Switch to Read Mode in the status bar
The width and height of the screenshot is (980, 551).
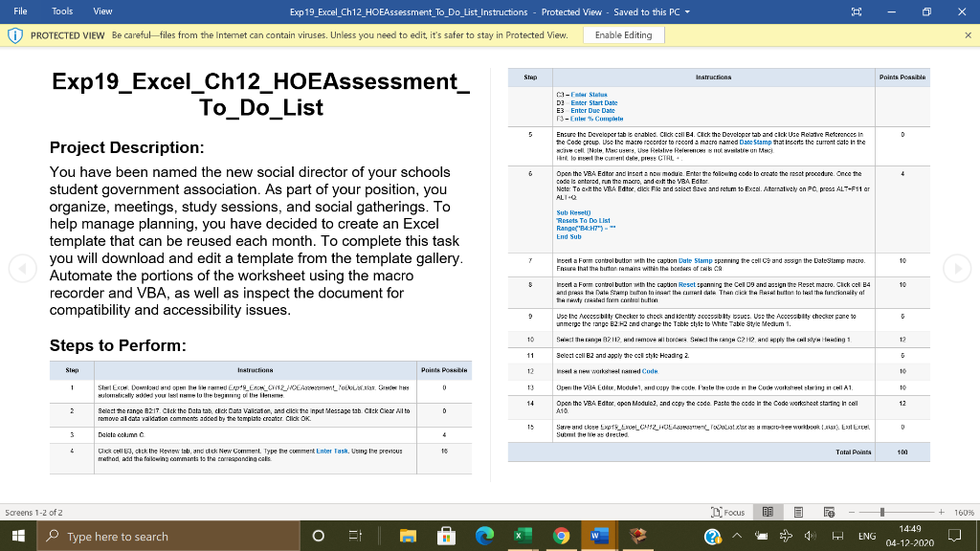[768, 513]
